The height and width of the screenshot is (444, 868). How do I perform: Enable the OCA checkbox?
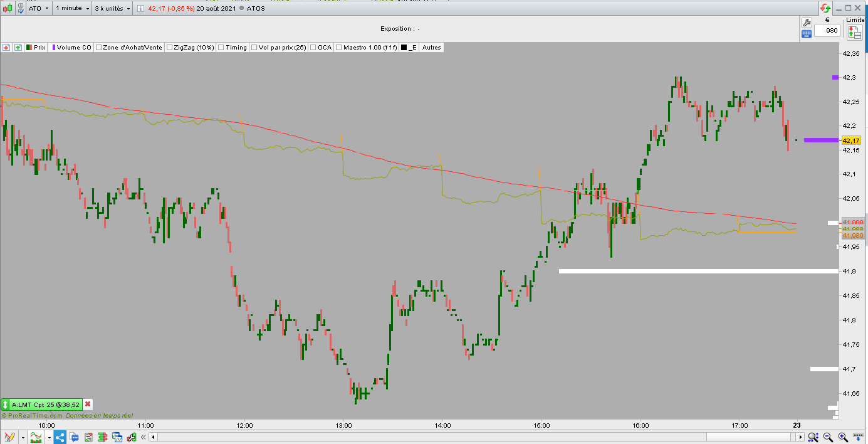pos(313,47)
